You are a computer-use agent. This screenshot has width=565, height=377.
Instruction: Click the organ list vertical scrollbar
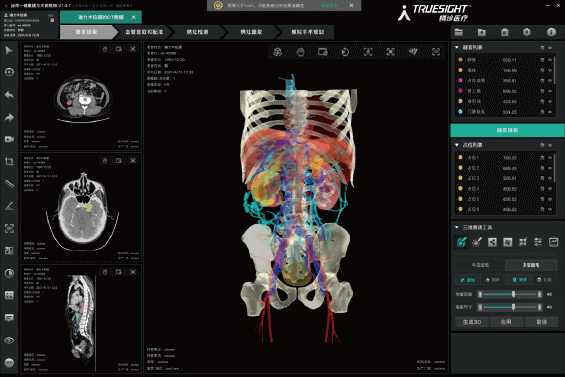[555, 69]
